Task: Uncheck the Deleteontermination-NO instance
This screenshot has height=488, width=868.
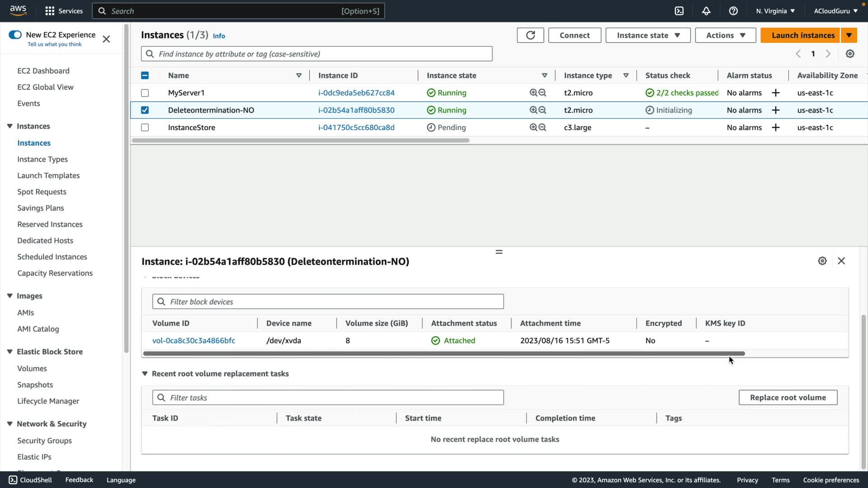Action: 145,110
